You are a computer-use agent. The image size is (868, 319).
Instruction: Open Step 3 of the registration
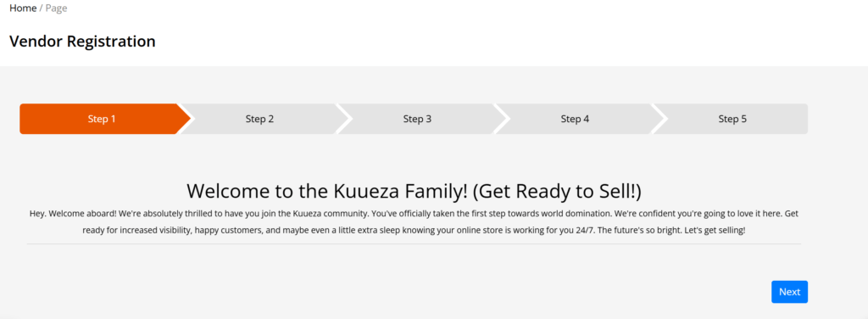(417, 119)
